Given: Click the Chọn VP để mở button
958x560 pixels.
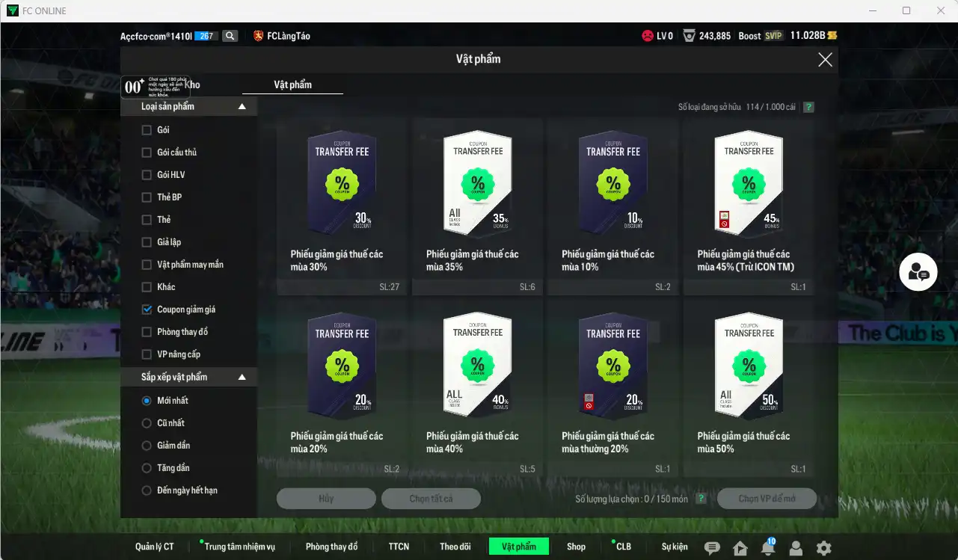Looking at the screenshot, I should (767, 499).
